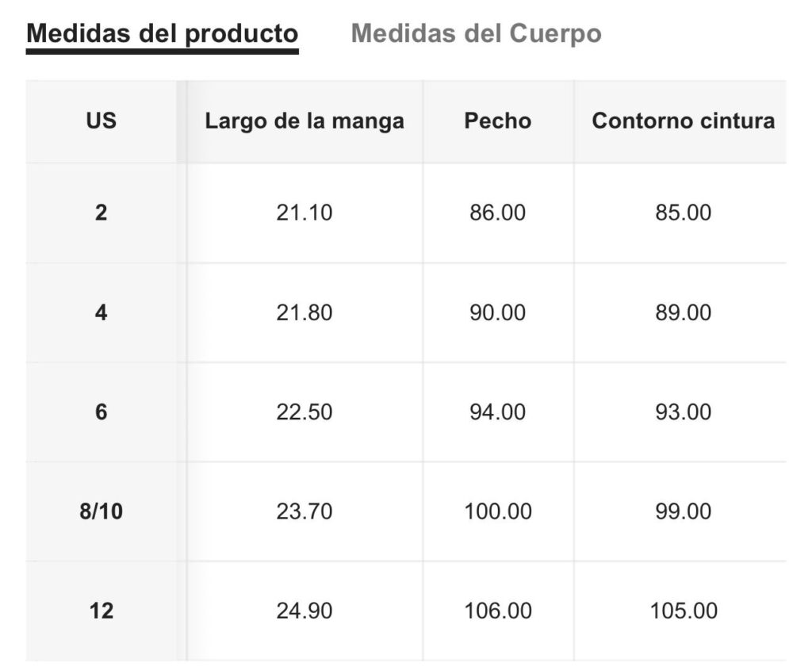Select the US size 4 row label
The width and height of the screenshot is (812, 670).
pos(101,312)
